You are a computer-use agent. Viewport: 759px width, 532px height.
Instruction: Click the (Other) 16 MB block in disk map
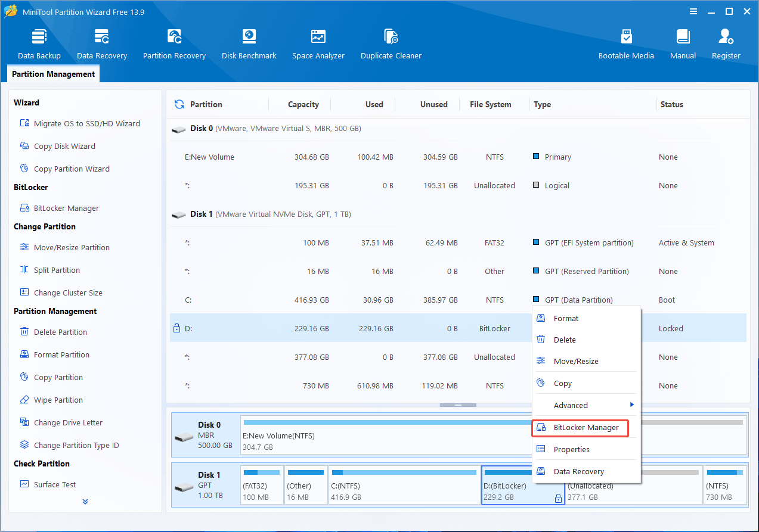click(x=306, y=485)
